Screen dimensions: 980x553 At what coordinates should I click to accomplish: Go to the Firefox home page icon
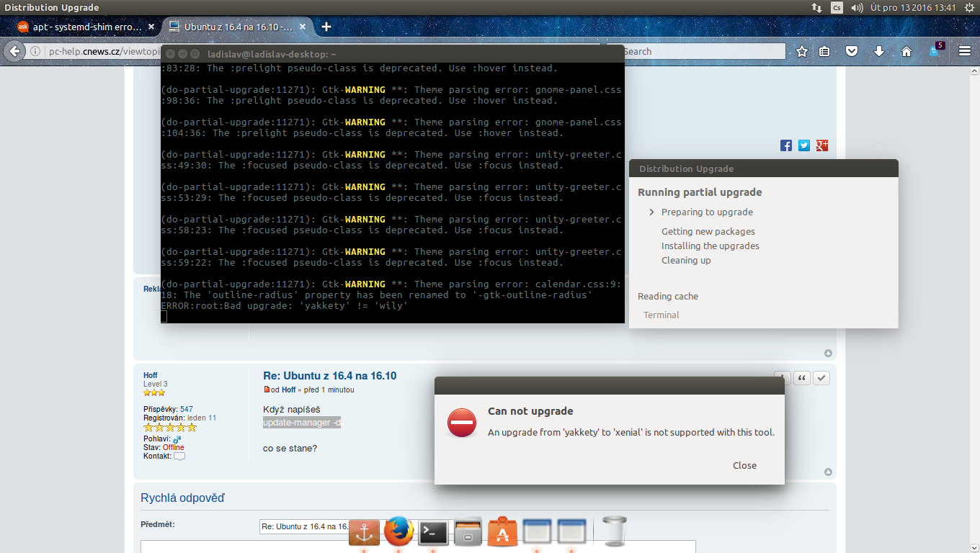tap(906, 51)
